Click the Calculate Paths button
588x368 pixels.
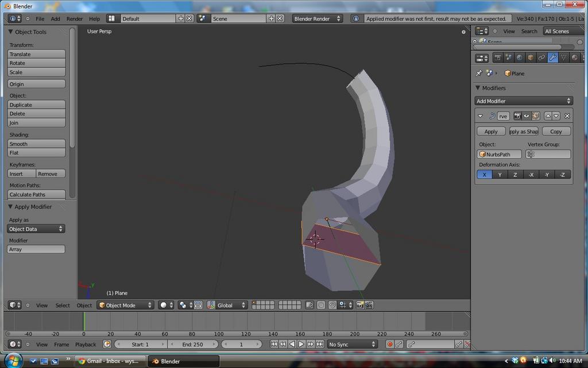click(36, 194)
